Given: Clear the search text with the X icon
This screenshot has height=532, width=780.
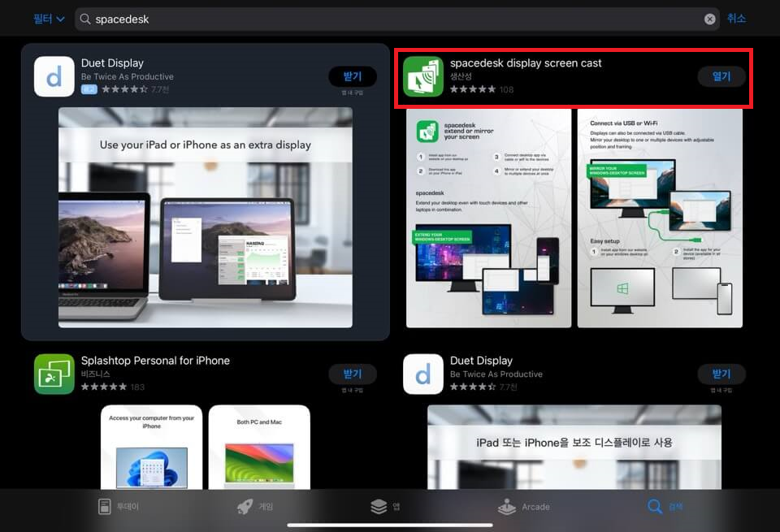Looking at the screenshot, I should (x=709, y=19).
